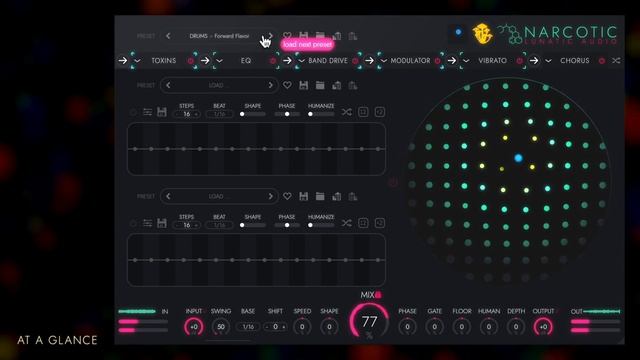Shuffle the upper sequencer steps
Viewport: 640px width, 360px height.
point(347,112)
